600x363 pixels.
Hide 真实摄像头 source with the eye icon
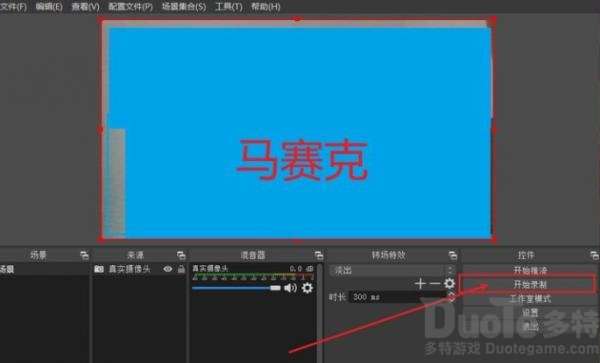(168, 269)
